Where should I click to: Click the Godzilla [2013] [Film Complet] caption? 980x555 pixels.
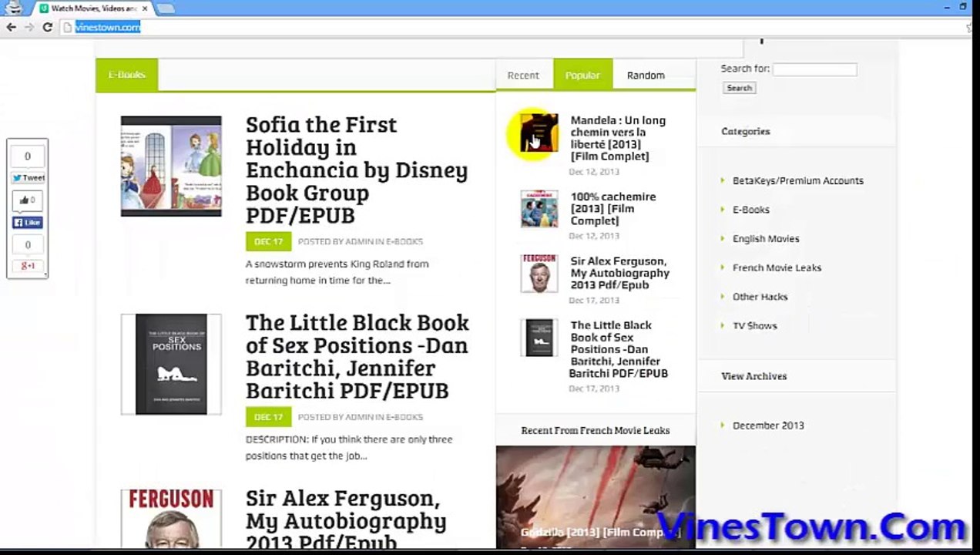point(599,533)
